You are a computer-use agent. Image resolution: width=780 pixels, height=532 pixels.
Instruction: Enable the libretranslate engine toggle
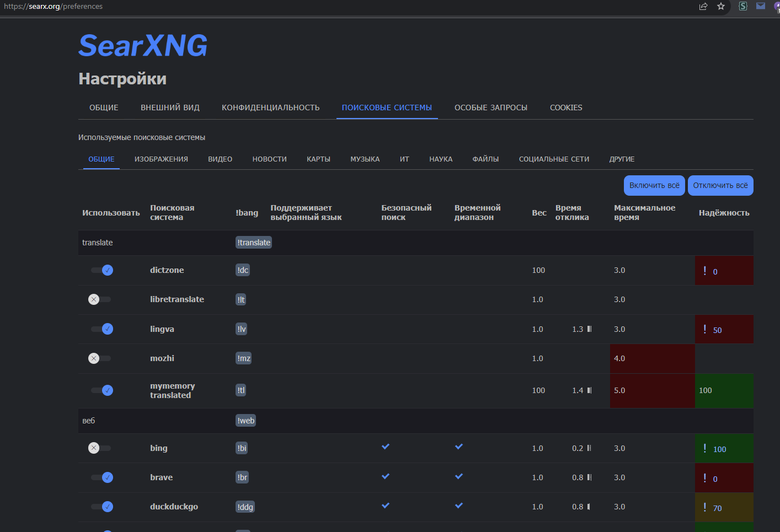click(99, 299)
